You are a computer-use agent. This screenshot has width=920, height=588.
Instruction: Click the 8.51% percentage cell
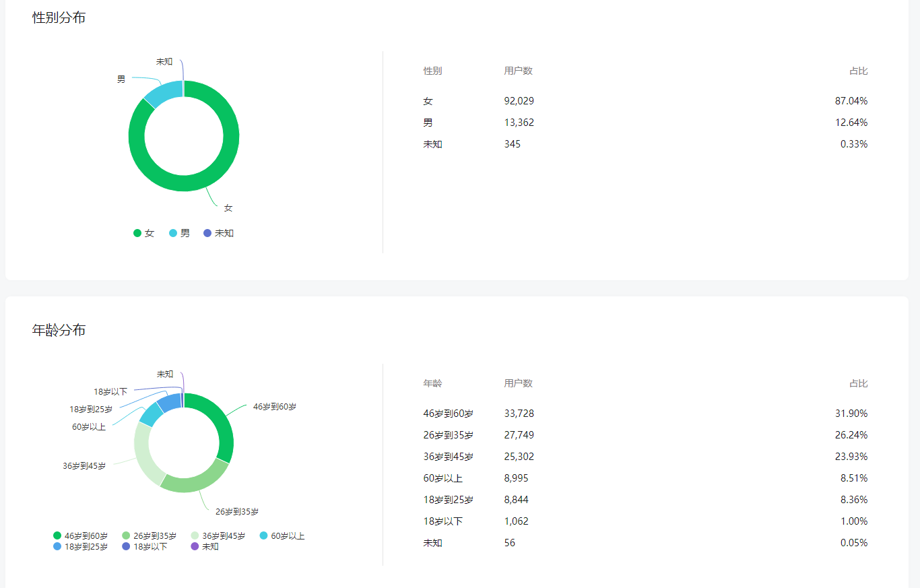point(854,478)
